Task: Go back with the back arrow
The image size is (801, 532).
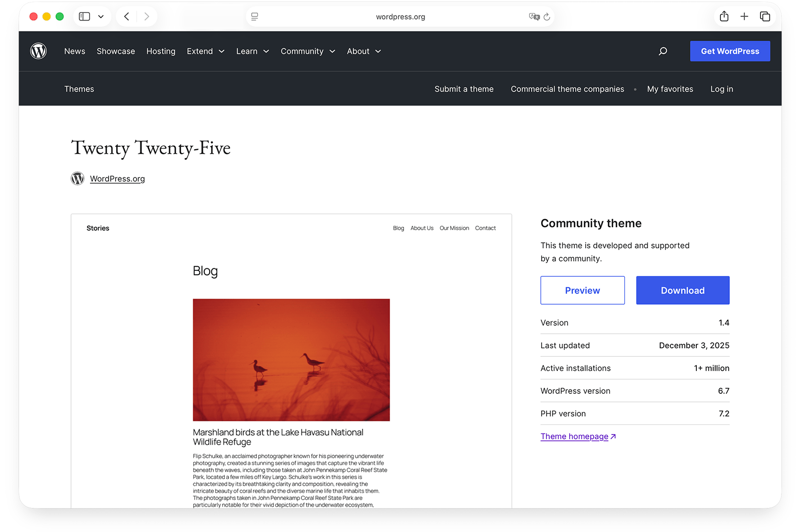Action: 127,17
